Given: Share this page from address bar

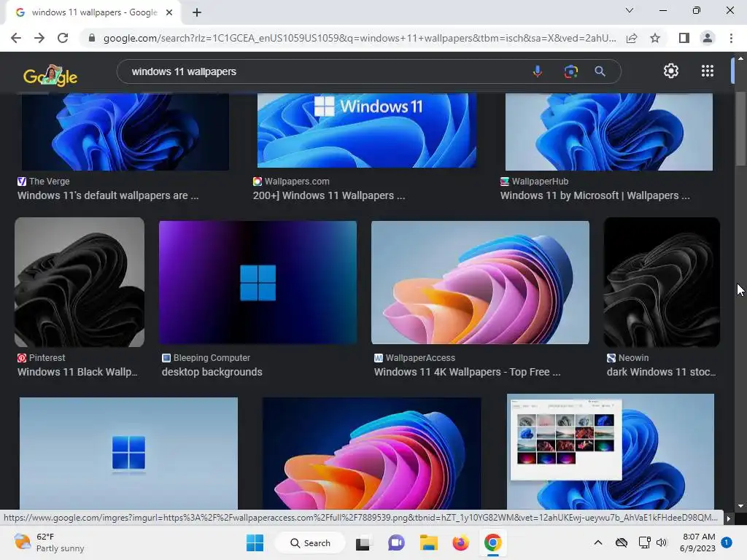Looking at the screenshot, I should point(632,38).
